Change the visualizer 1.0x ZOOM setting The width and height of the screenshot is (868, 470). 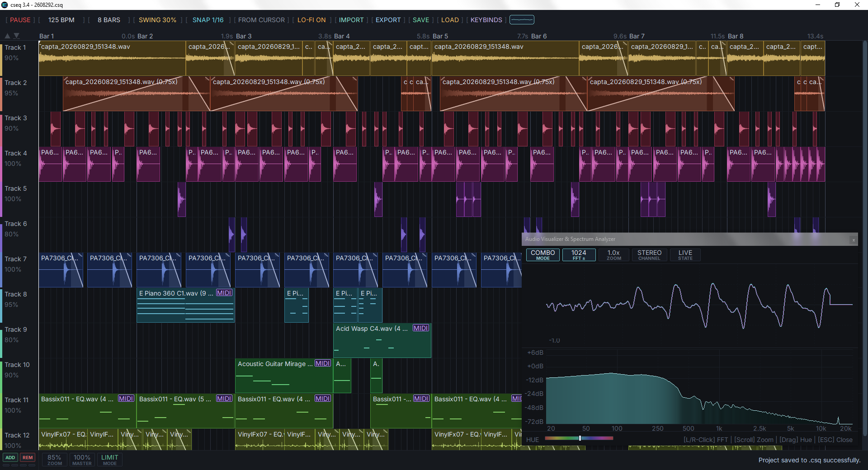[613, 255]
